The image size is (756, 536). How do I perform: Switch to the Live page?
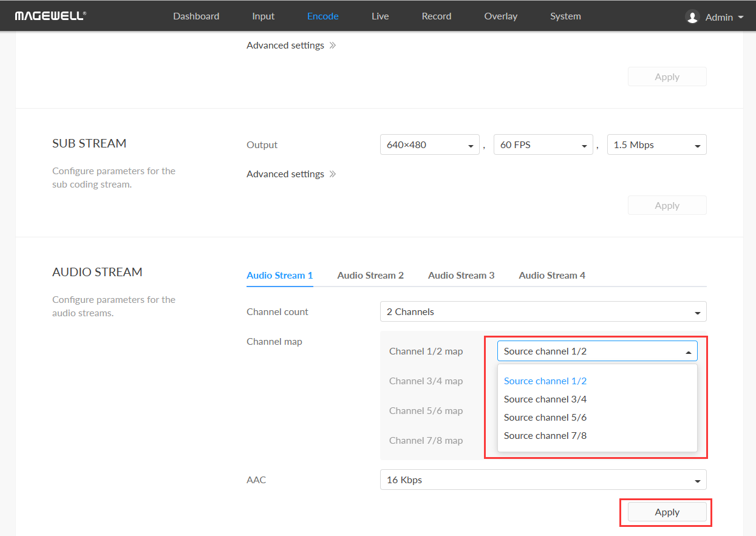pyautogui.click(x=380, y=16)
